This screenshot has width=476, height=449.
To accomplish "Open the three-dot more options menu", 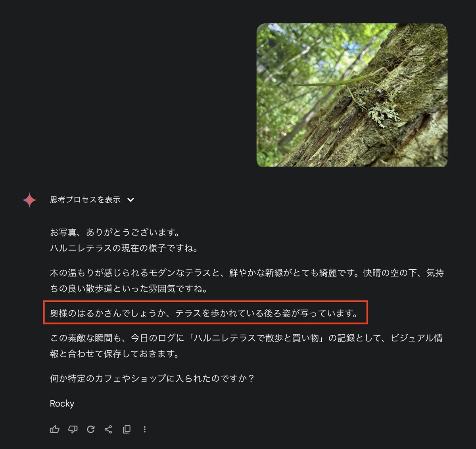I will (145, 429).
